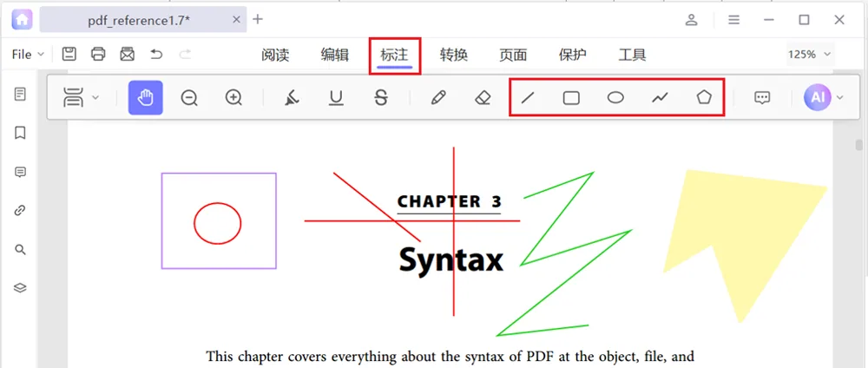
Task: Select the Pencil drawing tool
Action: click(438, 98)
